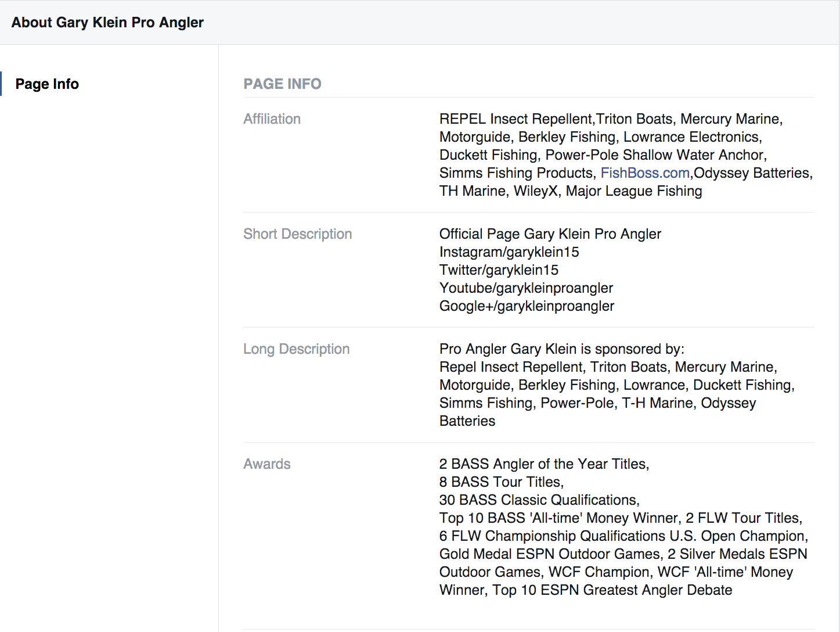Click 'Top 10 BASS All-time Money Winner' line
Viewport: 840px width, 632px height.
point(621,518)
